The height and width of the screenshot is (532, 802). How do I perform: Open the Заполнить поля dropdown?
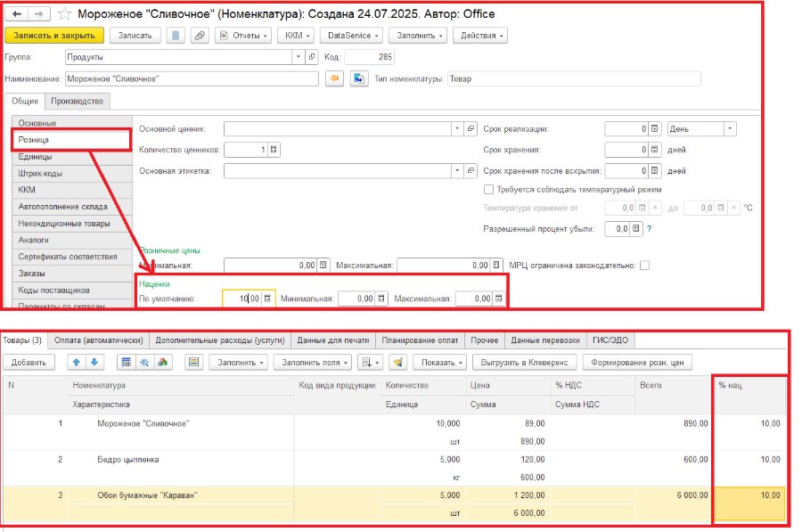315,362
